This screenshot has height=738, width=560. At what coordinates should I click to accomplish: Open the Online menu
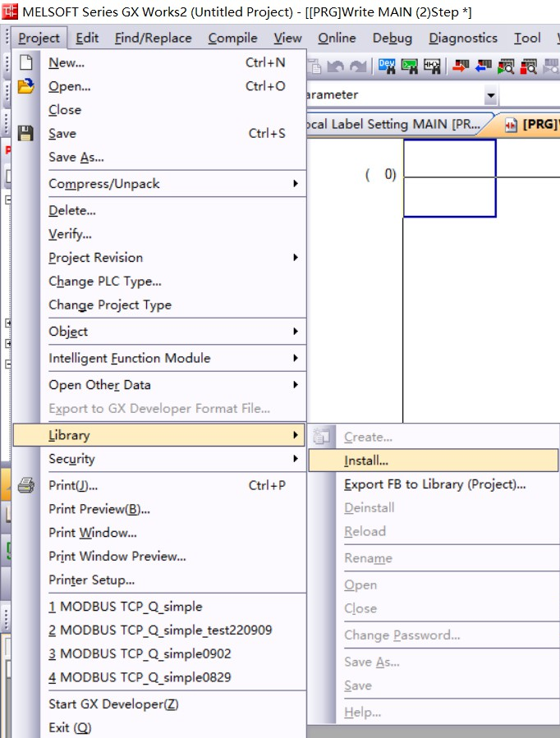pos(337,38)
